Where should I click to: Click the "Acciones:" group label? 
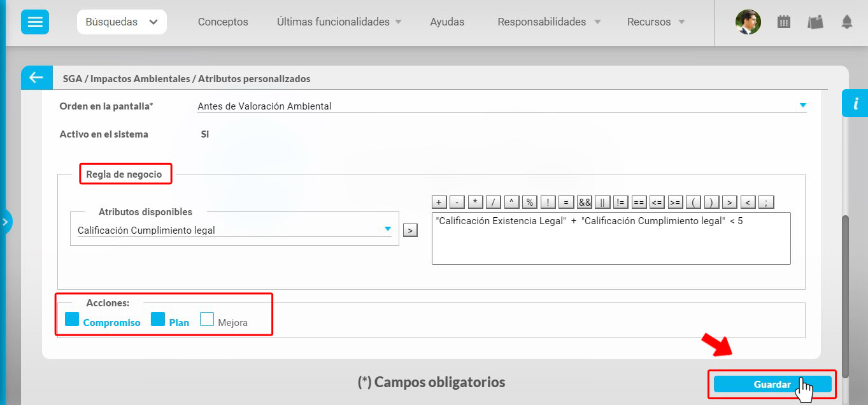(x=108, y=303)
